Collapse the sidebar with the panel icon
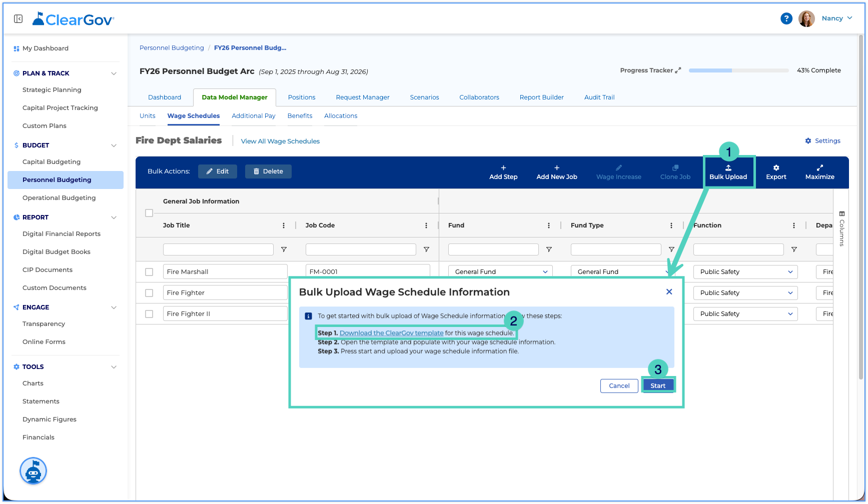 tap(19, 19)
